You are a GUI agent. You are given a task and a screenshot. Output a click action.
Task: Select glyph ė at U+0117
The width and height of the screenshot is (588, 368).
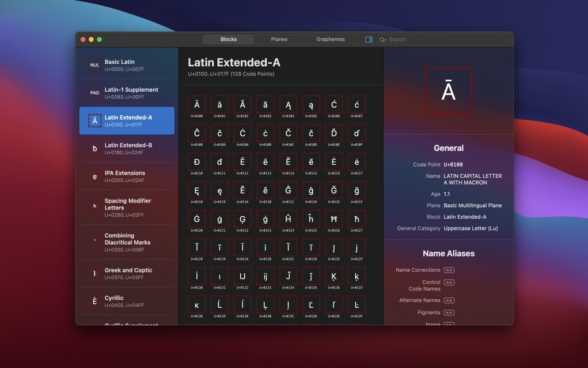coord(357,162)
